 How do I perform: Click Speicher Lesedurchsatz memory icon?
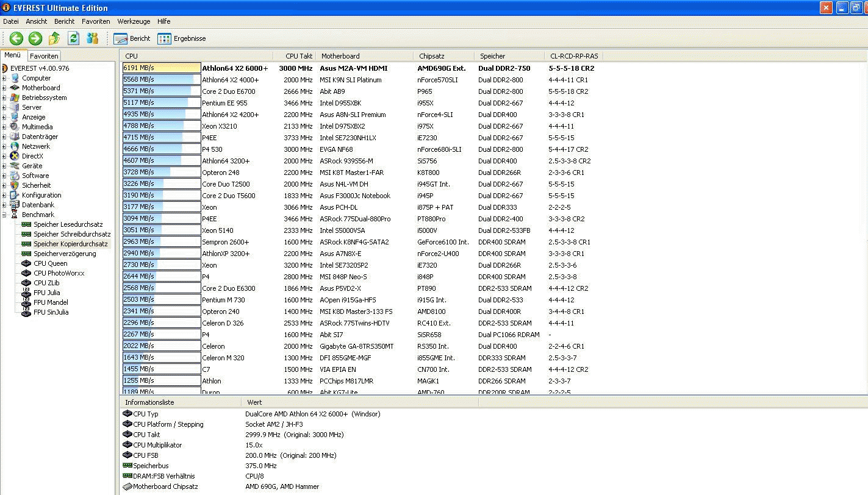point(26,224)
